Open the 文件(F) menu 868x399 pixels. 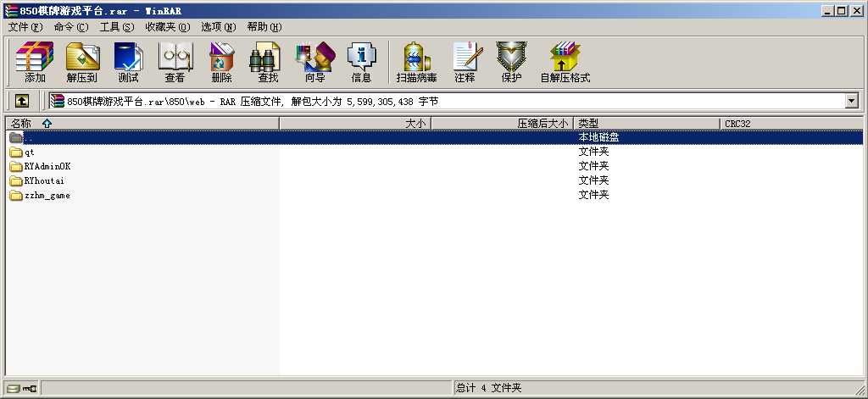click(25, 27)
